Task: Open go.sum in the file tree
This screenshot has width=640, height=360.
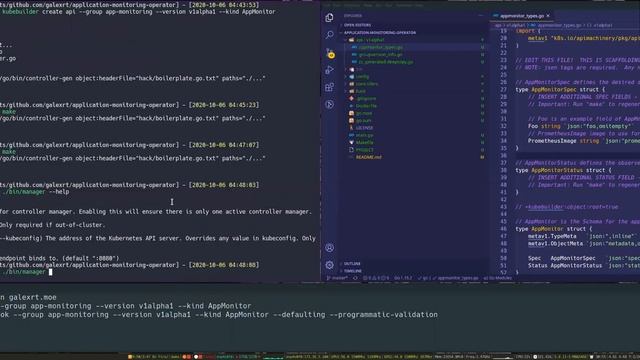Action: (x=363, y=120)
